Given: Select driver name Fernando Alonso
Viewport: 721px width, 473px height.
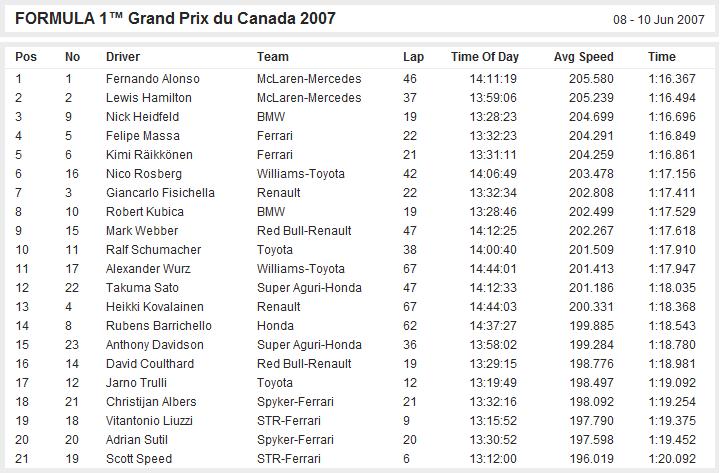Looking at the screenshot, I should 153,79.
